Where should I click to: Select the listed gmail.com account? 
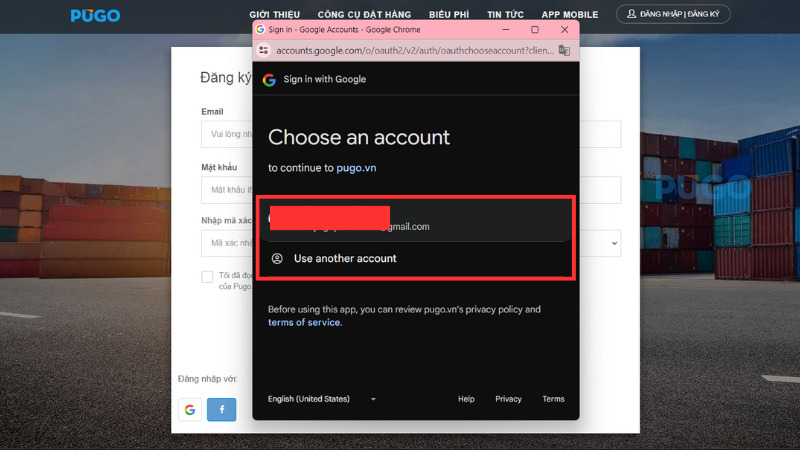coord(416,219)
